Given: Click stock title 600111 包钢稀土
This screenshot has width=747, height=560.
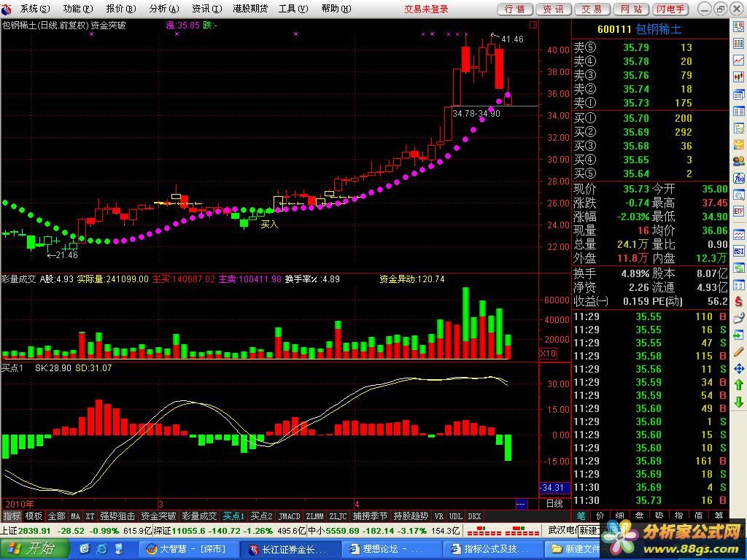Looking at the screenshot, I should pos(639,29).
